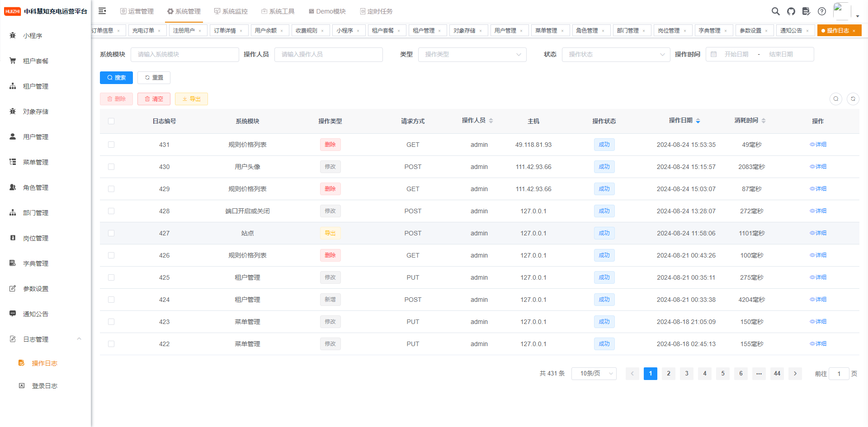Collapse sidebar with the hamburger icon

102,11
